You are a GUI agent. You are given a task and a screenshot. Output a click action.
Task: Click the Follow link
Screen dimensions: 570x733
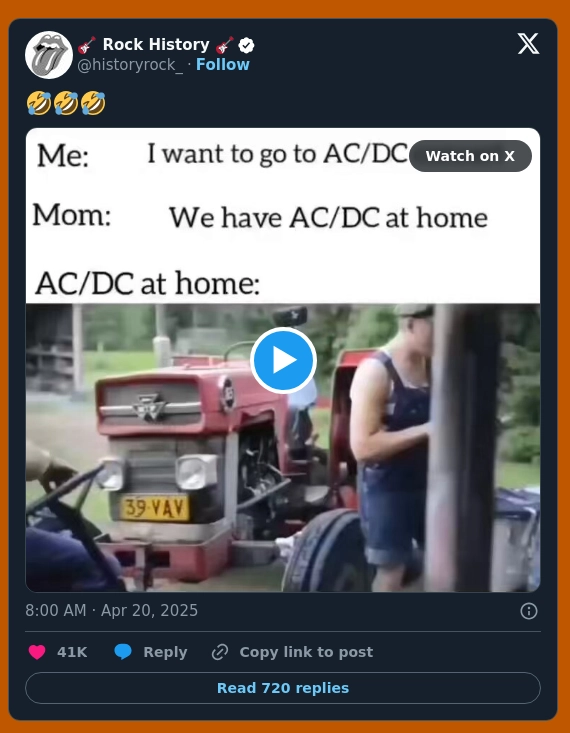click(x=223, y=65)
